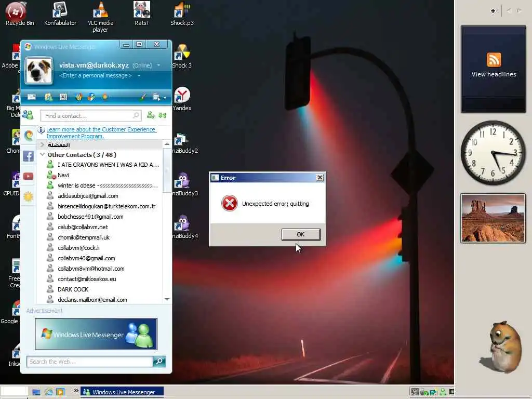This screenshot has height=399, width=532.
Task: Open the MSN tab icon in Messenger sidebar
Action: point(29,136)
